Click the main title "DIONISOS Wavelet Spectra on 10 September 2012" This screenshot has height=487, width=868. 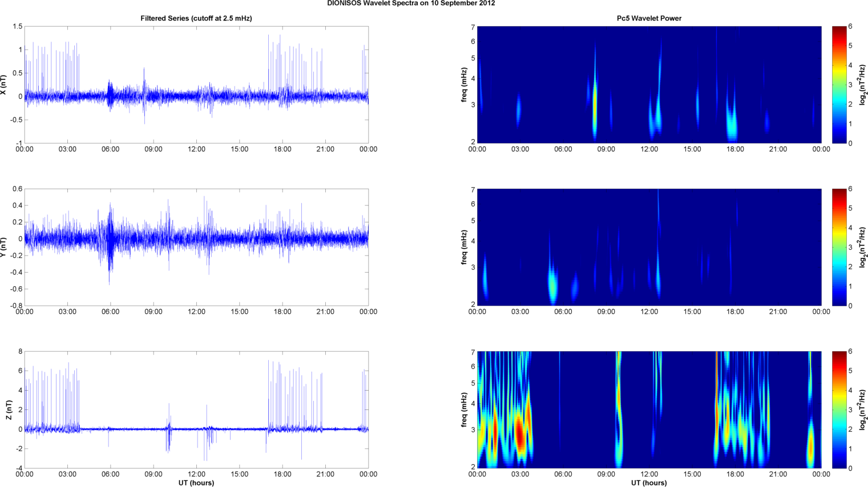point(411,3)
